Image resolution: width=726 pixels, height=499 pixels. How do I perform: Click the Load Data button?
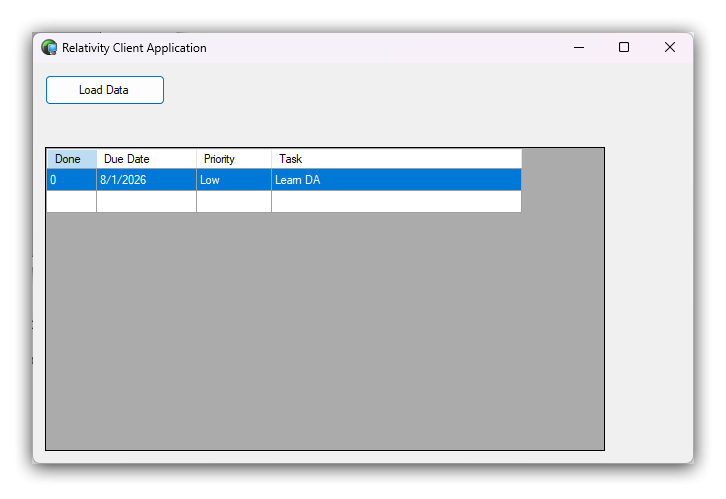coord(105,90)
